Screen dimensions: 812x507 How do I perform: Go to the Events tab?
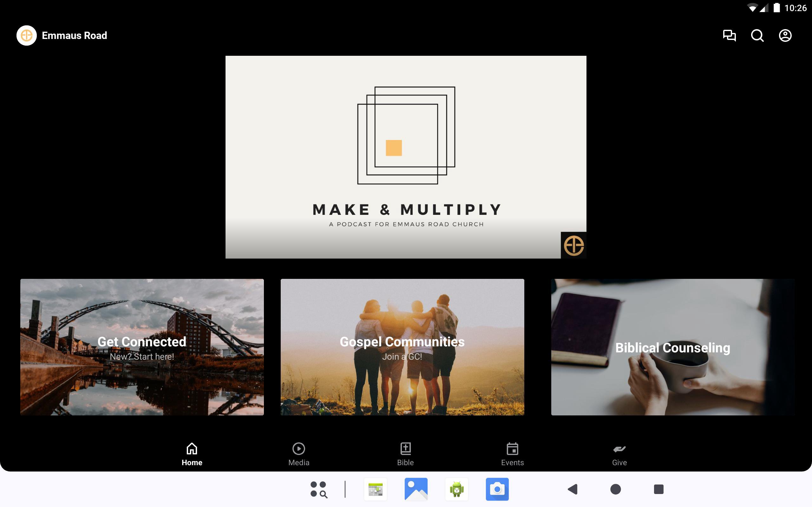tap(512, 454)
